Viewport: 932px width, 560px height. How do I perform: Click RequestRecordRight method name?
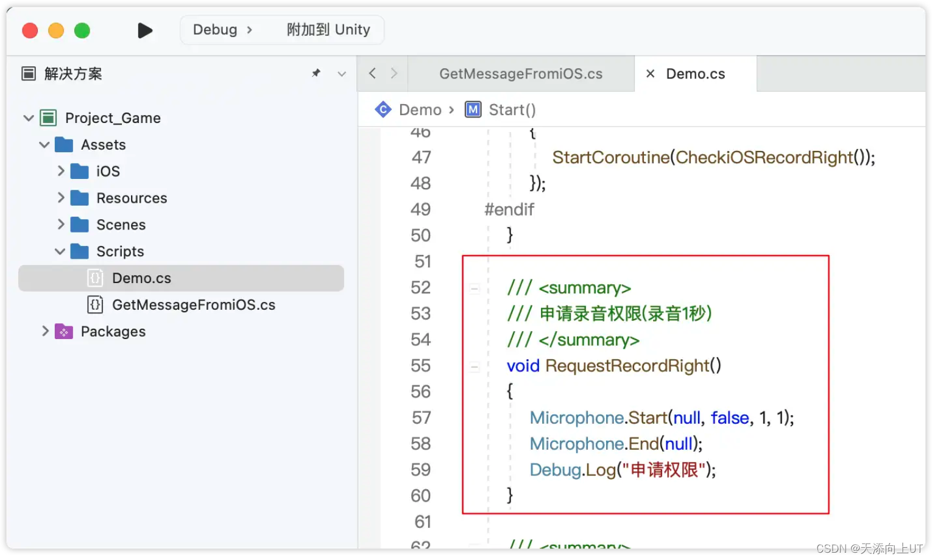tap(627, 366)
